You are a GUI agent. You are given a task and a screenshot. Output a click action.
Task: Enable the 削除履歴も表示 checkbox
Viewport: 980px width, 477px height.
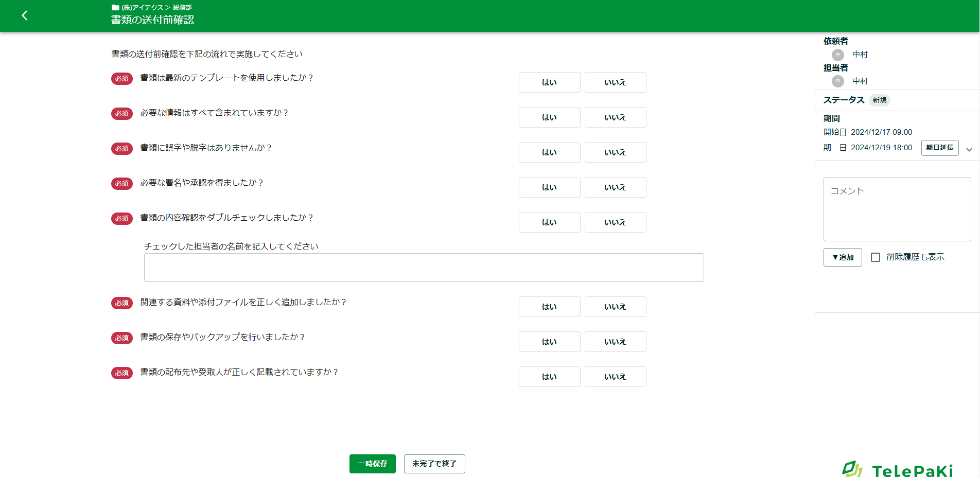click(x=875, y=257)
